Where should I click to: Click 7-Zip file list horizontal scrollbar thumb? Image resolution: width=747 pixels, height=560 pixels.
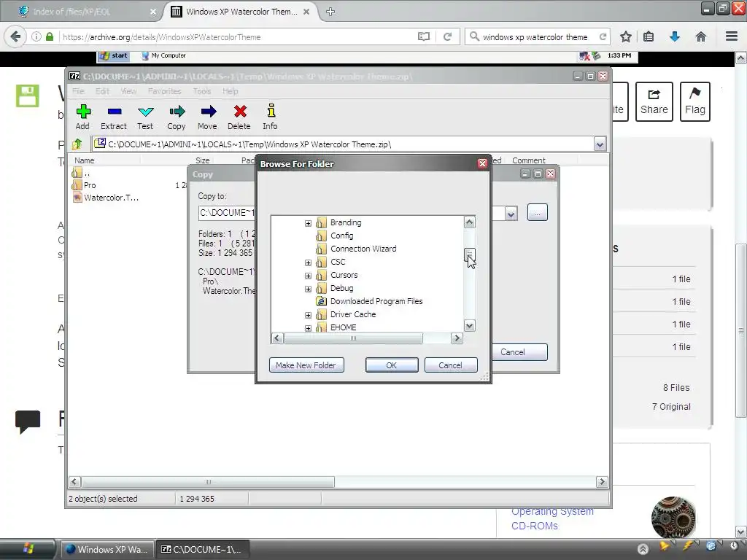208,482
